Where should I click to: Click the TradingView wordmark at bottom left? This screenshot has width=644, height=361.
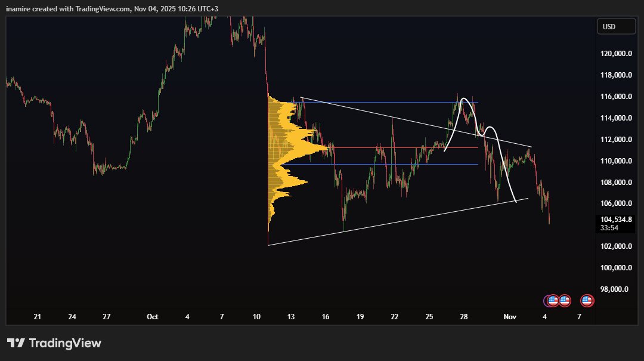(67, 343)
